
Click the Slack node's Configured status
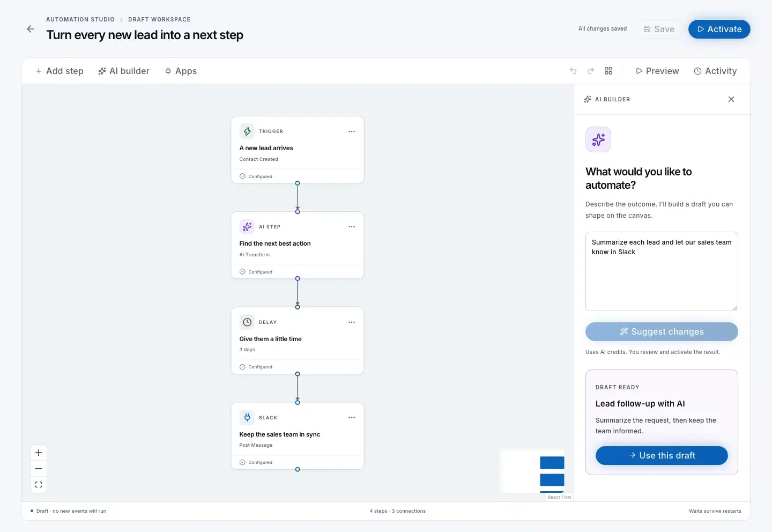click(x=256, y=462)
